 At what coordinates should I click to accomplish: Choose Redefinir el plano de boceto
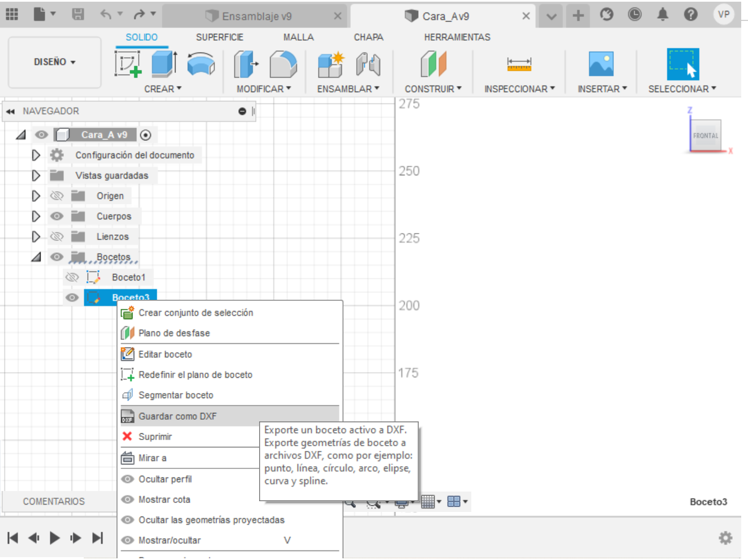(230, 374)
